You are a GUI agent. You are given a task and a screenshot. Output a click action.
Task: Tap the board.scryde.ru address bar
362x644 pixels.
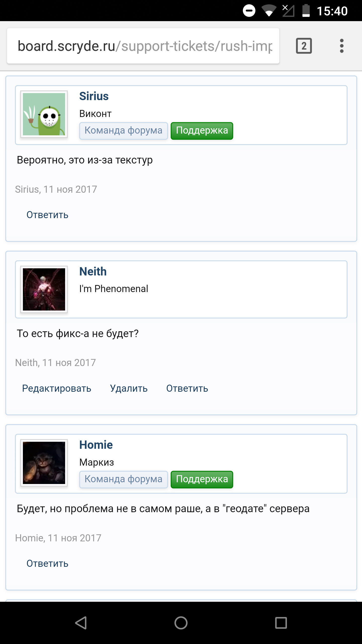(x=143, y=46)
